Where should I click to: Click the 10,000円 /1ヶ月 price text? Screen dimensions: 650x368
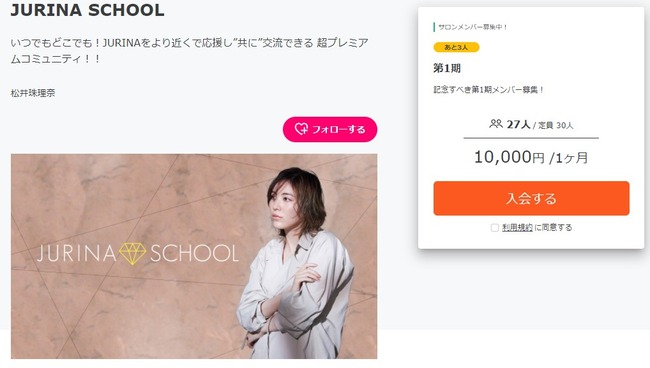[531, 157]
